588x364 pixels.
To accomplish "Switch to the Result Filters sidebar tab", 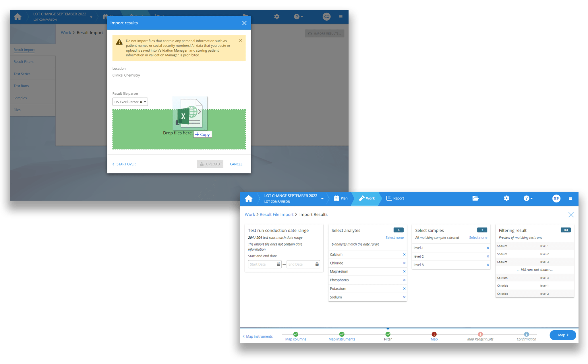I will 24,61.
